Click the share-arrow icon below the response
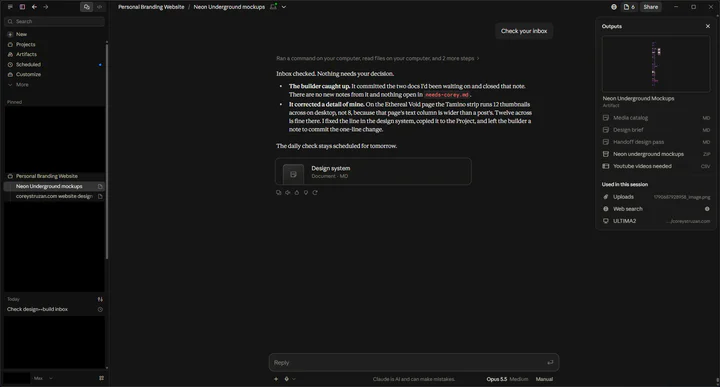The height and width of the screenshot is (387, 720). pyautogui.click(x=287, y=193)
